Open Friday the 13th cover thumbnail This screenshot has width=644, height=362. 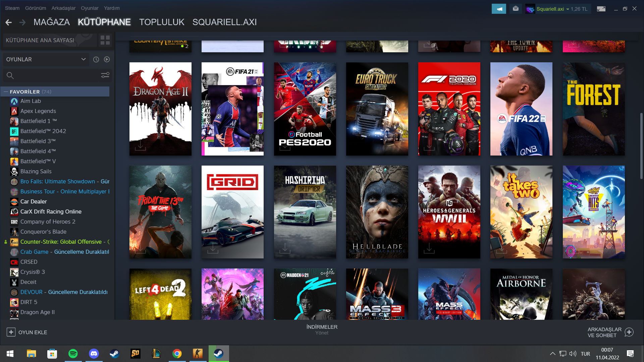160,212
